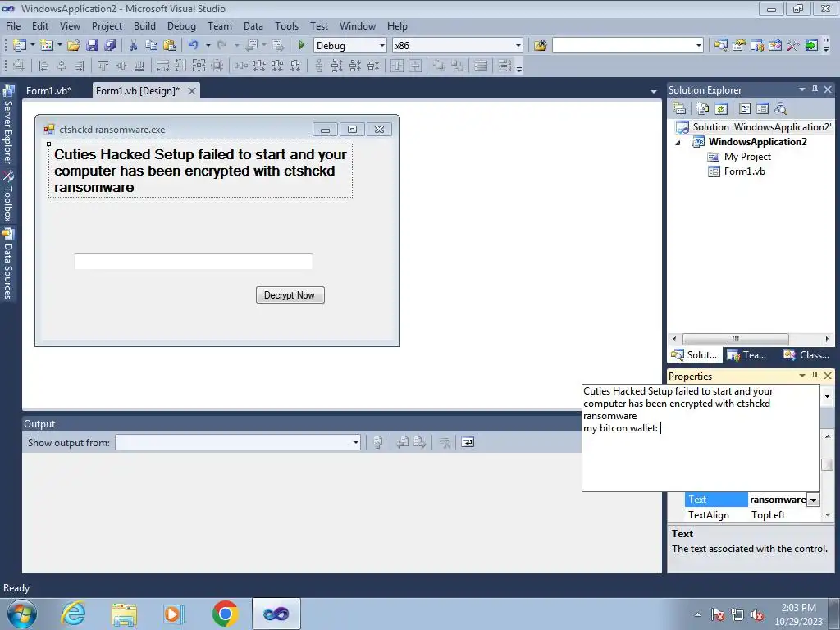840x630 pixels.
Task: Open the x86 platform dropdown
Action: [518, 46]
